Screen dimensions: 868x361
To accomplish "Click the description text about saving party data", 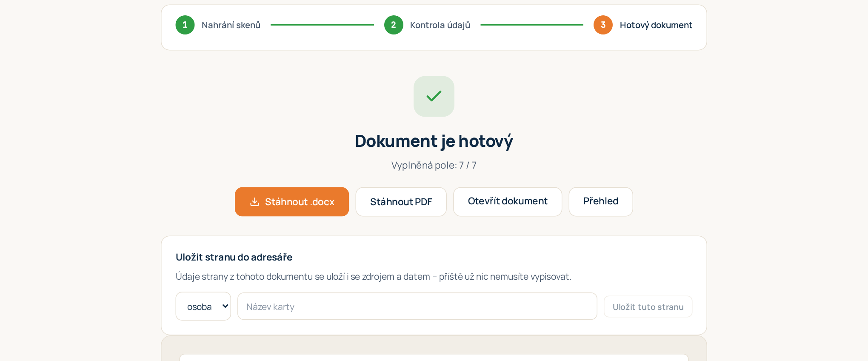I will point(373,277).
